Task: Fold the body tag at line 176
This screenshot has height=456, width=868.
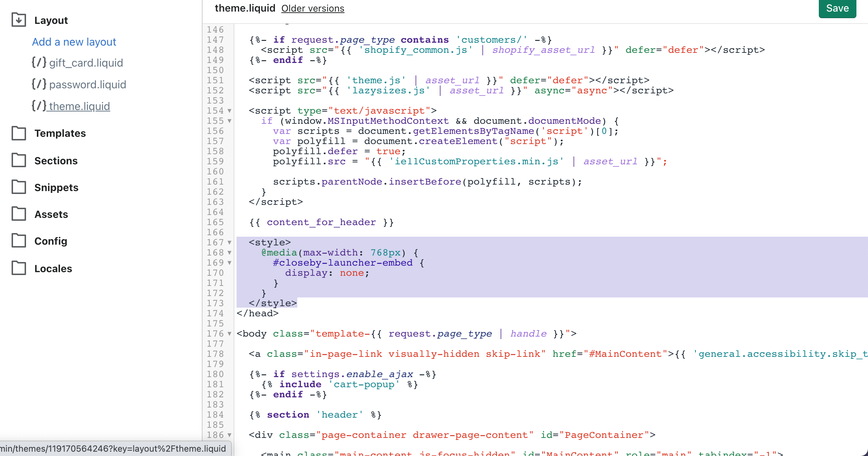Action: click(x=229, y=334)
